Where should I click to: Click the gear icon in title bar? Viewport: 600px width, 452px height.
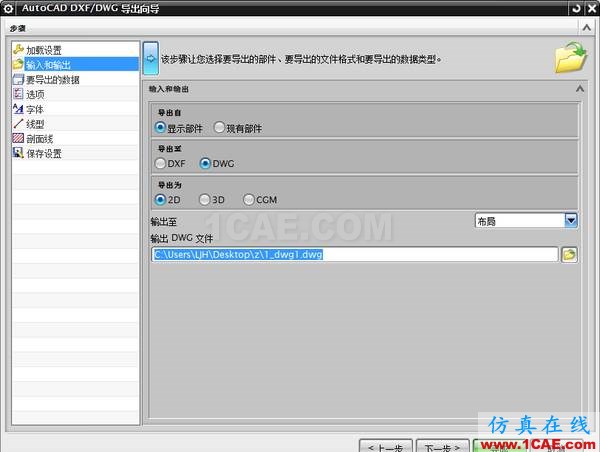pyautogui.click(x=8, y=8)
